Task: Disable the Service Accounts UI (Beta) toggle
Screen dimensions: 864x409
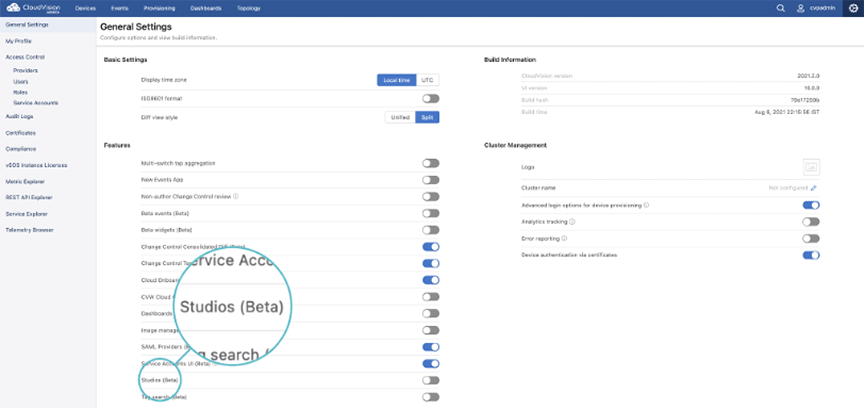Action: 431,364
